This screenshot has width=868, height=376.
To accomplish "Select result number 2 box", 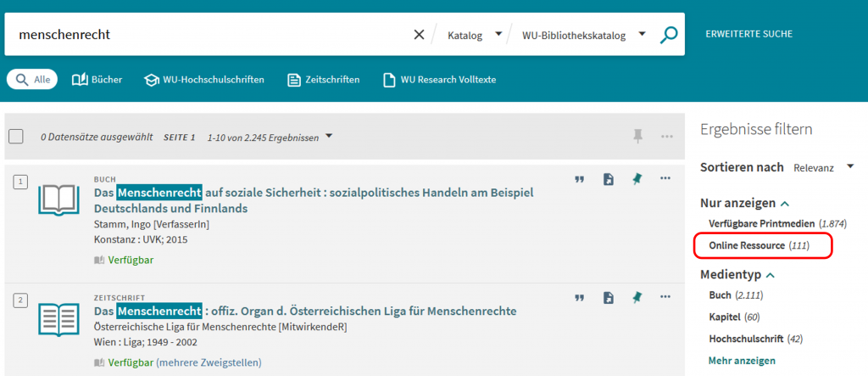I will point(20,300).
